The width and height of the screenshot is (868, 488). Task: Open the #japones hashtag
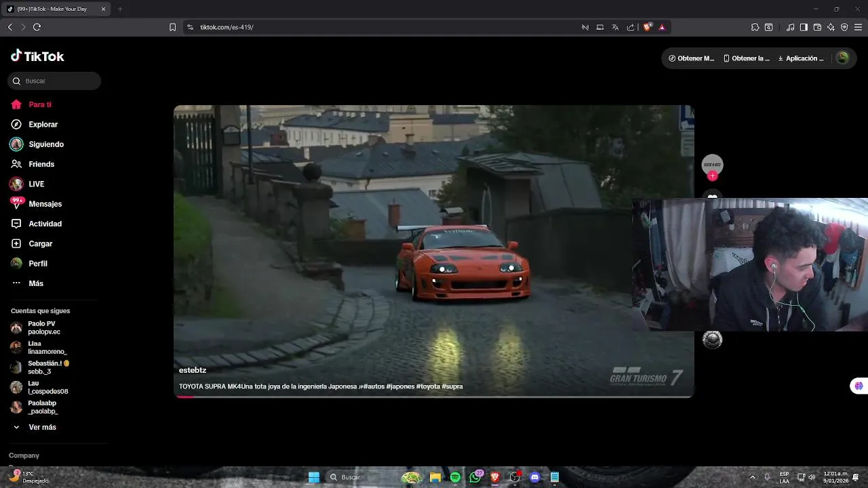pyautogui.click(x=400, y=386)
